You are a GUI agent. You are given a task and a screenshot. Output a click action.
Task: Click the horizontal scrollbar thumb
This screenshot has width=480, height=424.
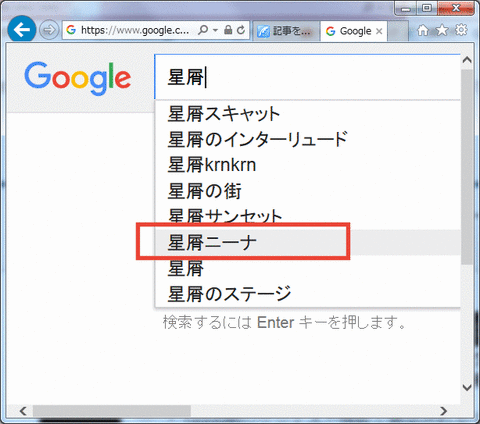tap(112, 411)
